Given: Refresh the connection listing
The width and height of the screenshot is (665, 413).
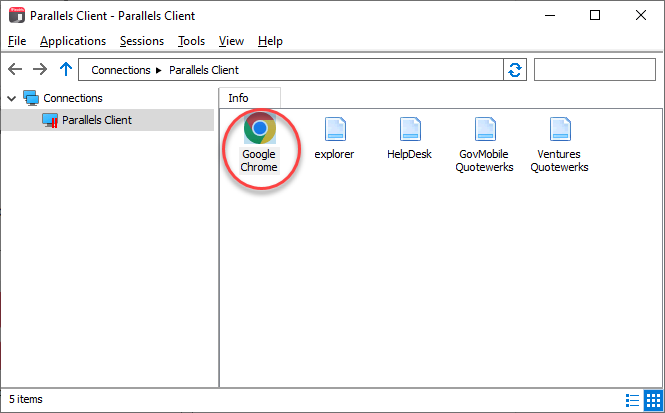Looking at the screenshot, I should [515, 70].
